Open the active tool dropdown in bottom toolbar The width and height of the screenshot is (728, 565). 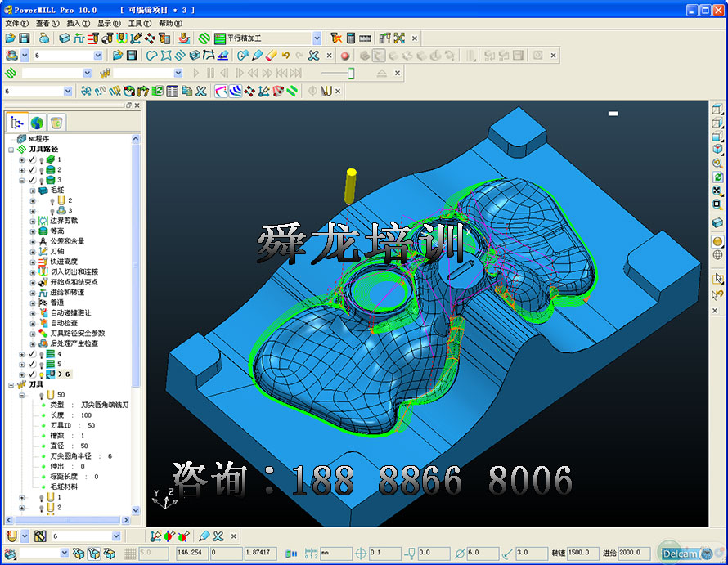click(116, 536)
